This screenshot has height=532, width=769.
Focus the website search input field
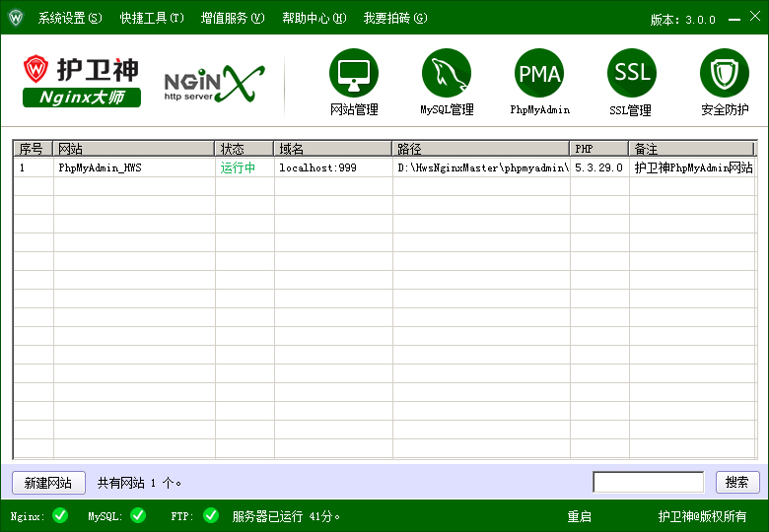pos(649,482)
